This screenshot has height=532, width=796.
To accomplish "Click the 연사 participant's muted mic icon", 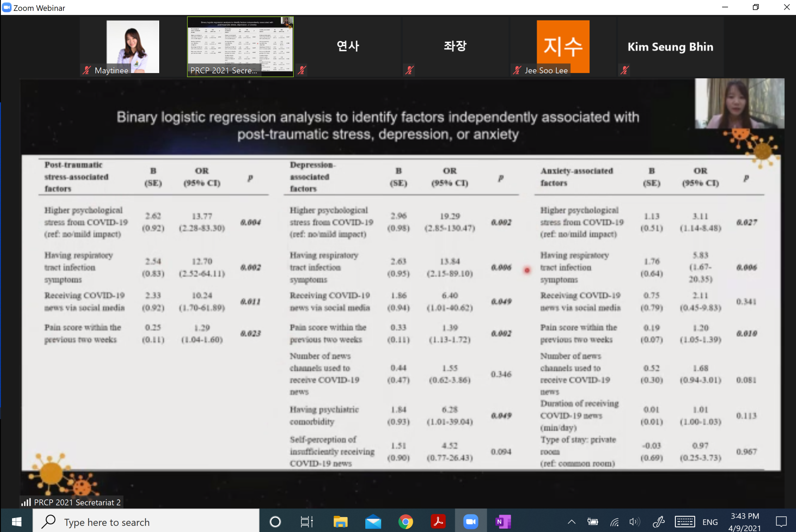I will [x=302, y=70].
